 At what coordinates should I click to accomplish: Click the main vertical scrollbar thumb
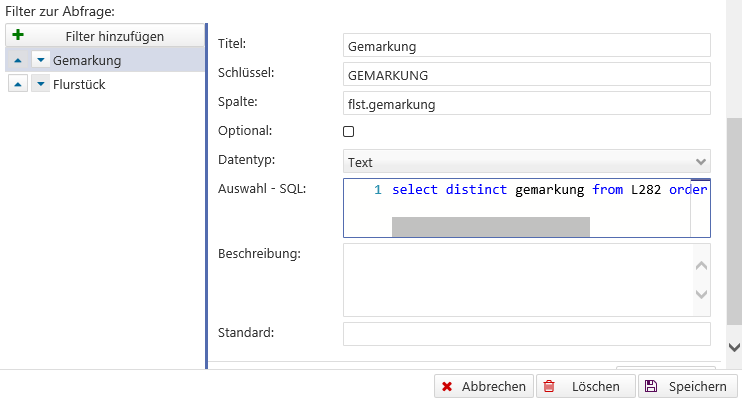click(734, 221)
